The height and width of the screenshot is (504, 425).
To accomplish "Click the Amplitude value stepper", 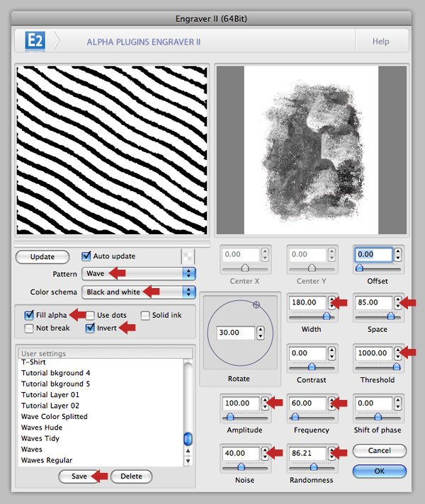I will tap(265, 403).
